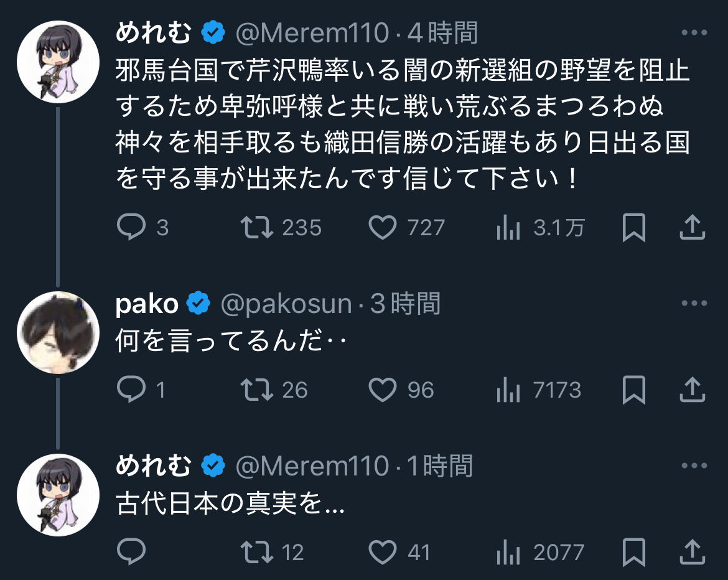
Task: View analytics for the 3.1万 views tweet
Action: pyautogui.click(x=508, y=228)
